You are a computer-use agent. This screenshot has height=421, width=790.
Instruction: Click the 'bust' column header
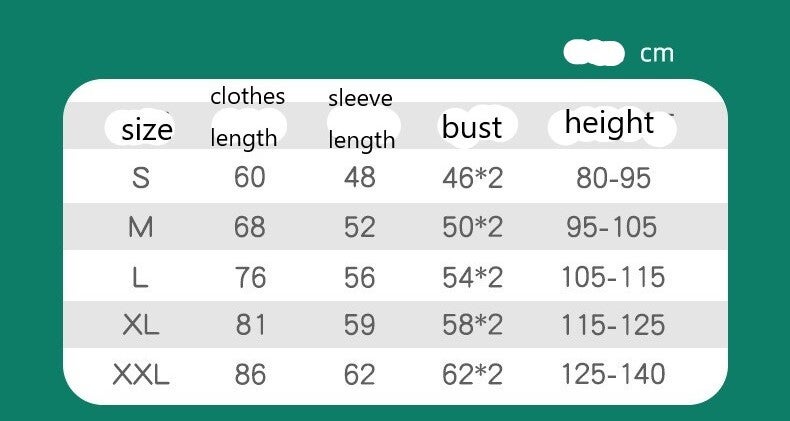(472, 127)
